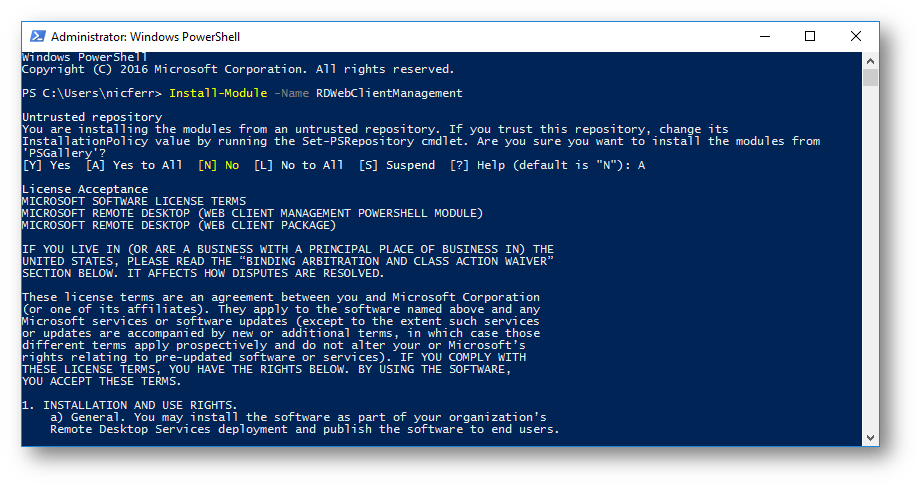Click the yellow [N] No option
922x489 pixels.
click(x=218, y=165)
